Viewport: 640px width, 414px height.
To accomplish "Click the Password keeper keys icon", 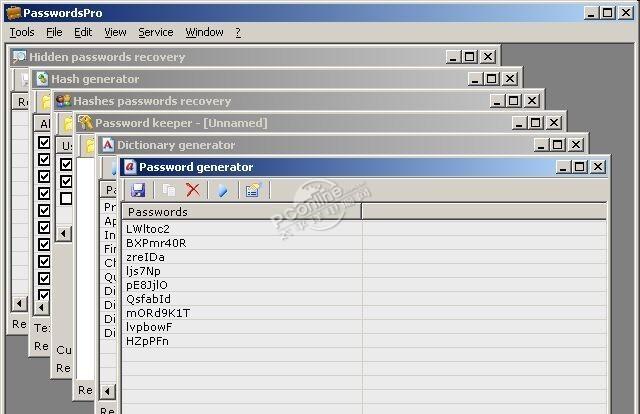I will (86, 122).
